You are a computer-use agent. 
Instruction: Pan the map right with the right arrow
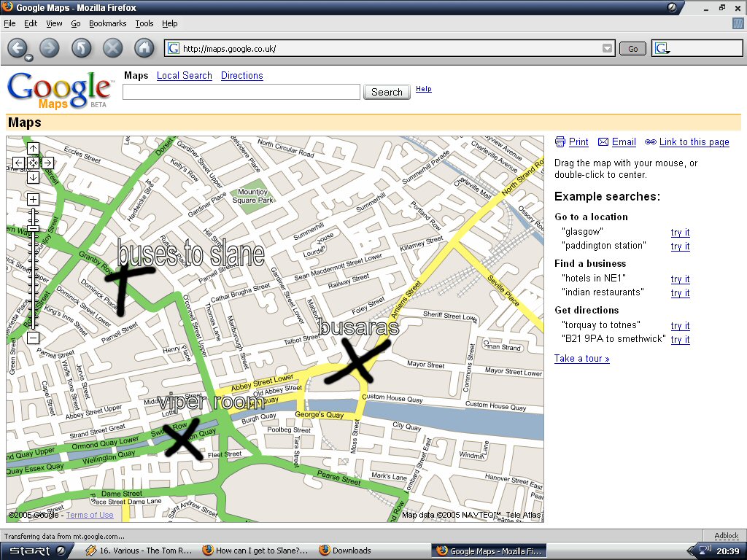(x=47, y=163)
